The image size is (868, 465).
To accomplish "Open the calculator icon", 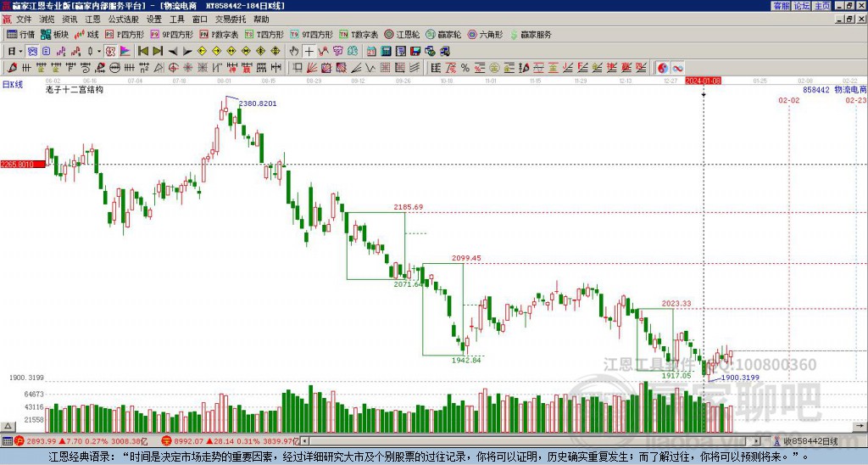I will [x=386, y=51].
